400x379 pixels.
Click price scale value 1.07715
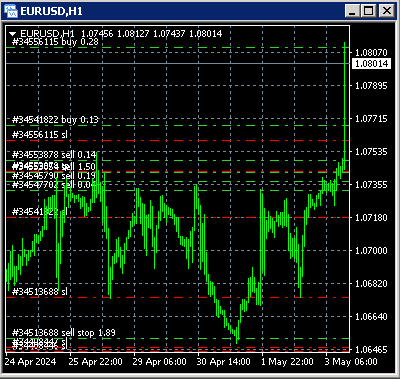[371, 119]
